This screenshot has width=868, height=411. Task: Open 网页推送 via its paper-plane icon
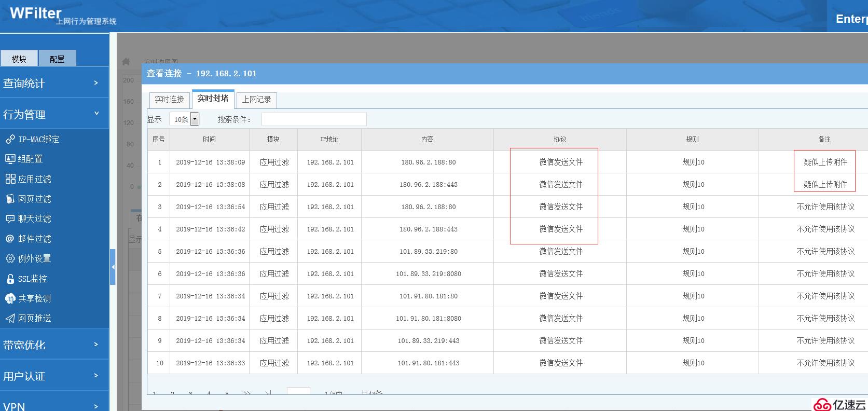point(10,318)
